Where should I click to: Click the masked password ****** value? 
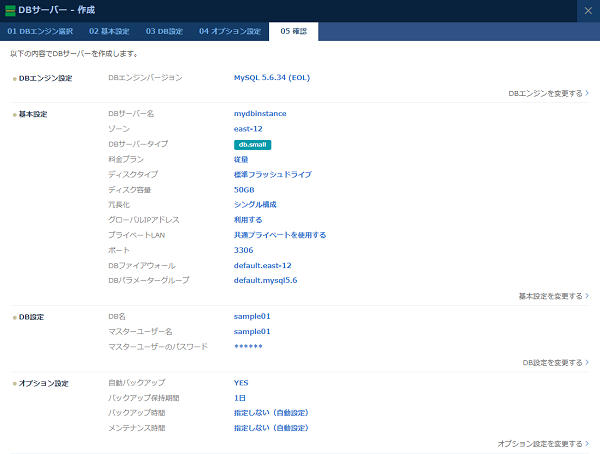(x=248, y=347)
